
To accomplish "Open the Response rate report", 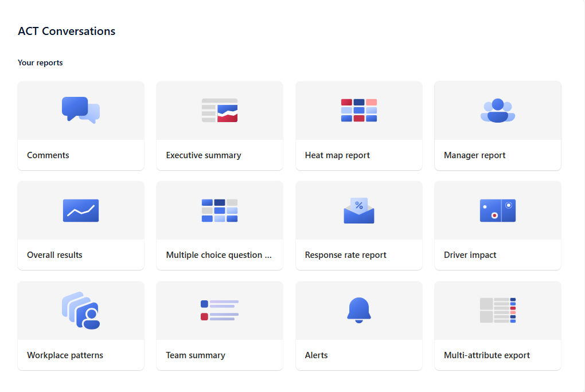I will pos(358,226).
